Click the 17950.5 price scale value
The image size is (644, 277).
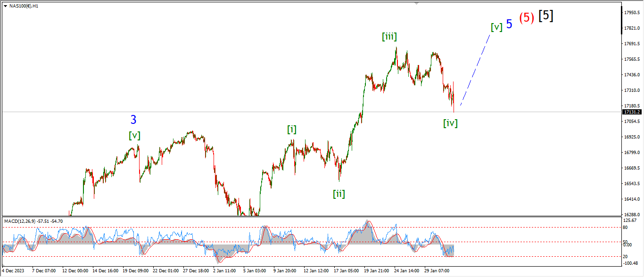631,12
